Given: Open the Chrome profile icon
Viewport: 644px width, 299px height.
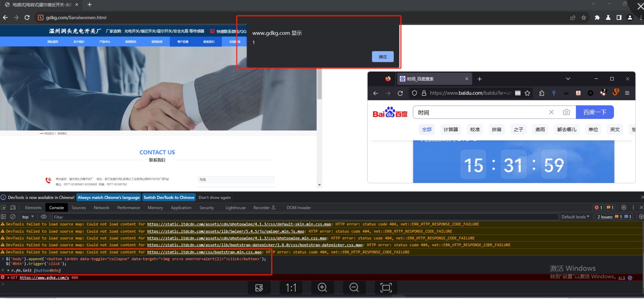Looking at the screenshot, I should pos(630,17).
